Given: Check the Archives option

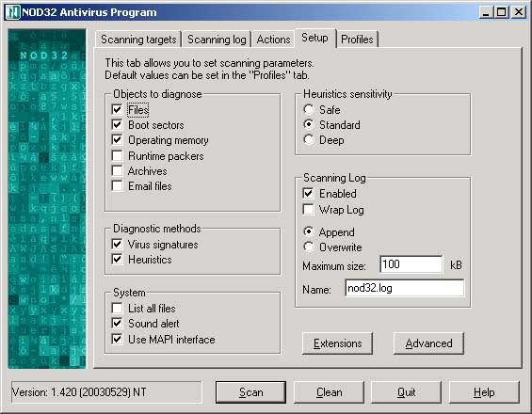Looking at the screenshot, I should click(117, 171).
